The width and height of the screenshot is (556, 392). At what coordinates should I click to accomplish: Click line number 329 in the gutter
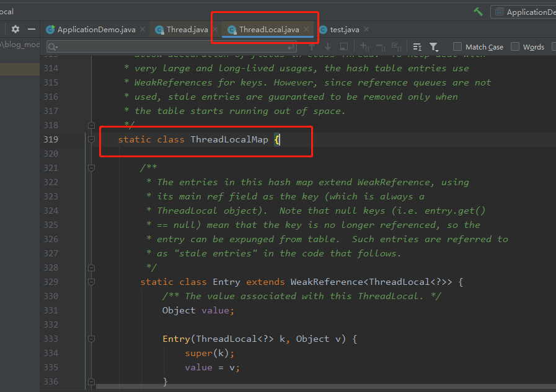click(x=51, y=282)
